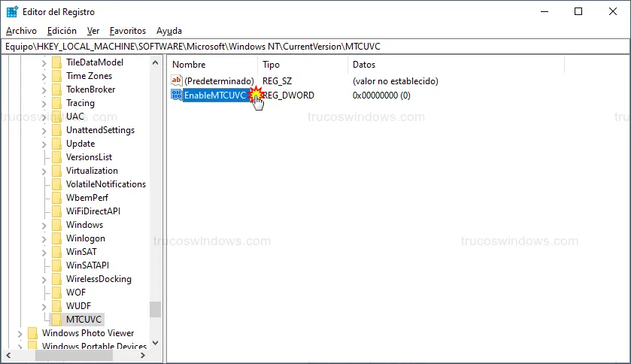The height and width of the screenshot is (364, 631).
Task: Expand the Time Zones tree node
Action: (44, 76)
